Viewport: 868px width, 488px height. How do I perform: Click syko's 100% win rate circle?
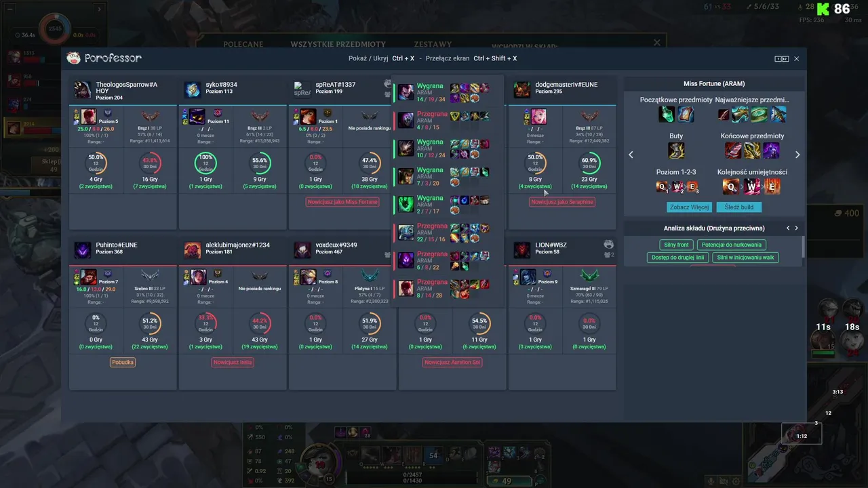pos(206,163)
